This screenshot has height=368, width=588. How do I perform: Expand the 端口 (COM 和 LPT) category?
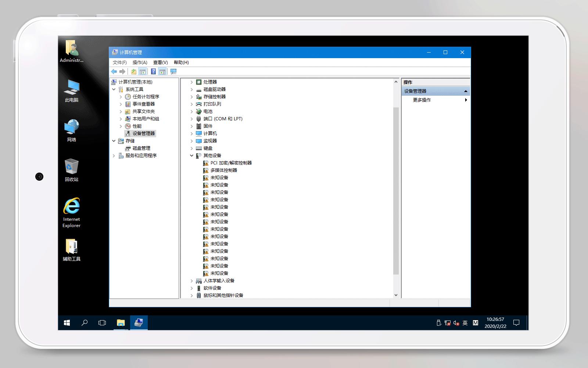click(x=192, y=118)
